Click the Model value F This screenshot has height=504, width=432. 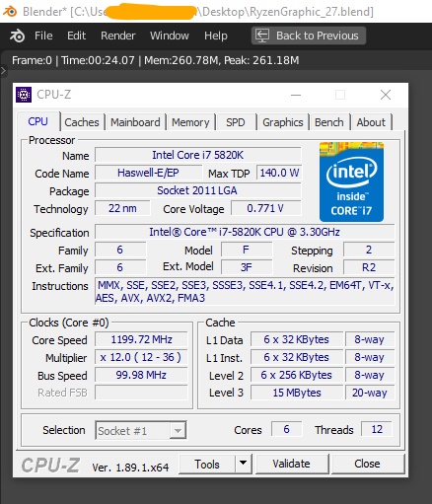pos(247,250)
